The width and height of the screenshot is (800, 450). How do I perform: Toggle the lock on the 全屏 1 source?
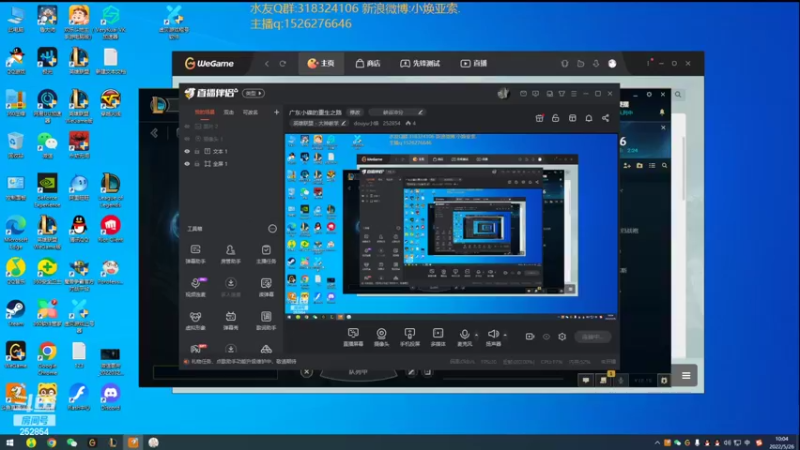pos(197,164)
